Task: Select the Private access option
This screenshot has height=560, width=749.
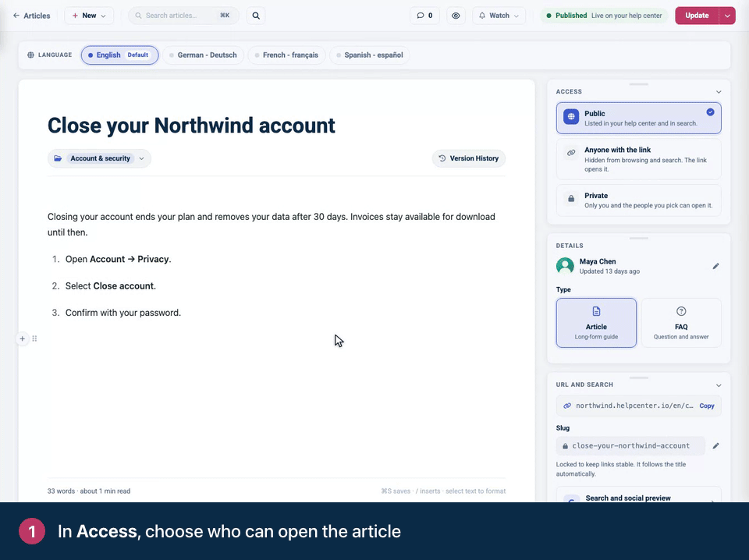Action: [x=639, y=200]
